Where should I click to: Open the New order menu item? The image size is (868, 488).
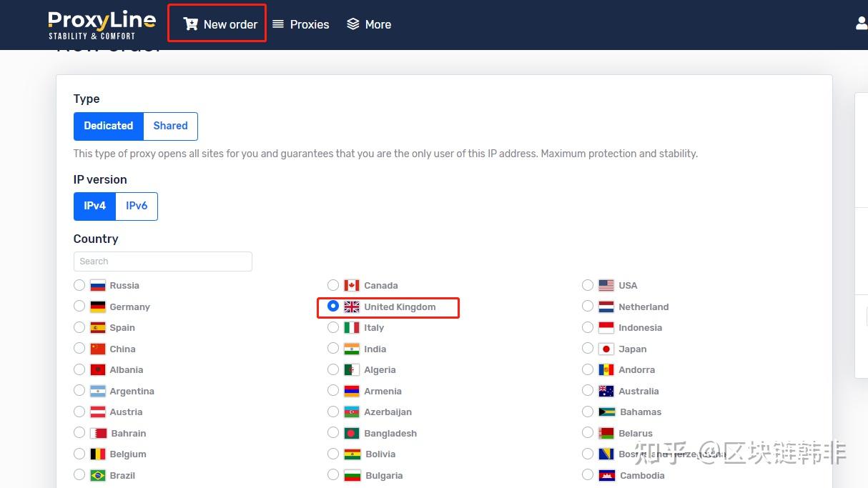[220, 24]
